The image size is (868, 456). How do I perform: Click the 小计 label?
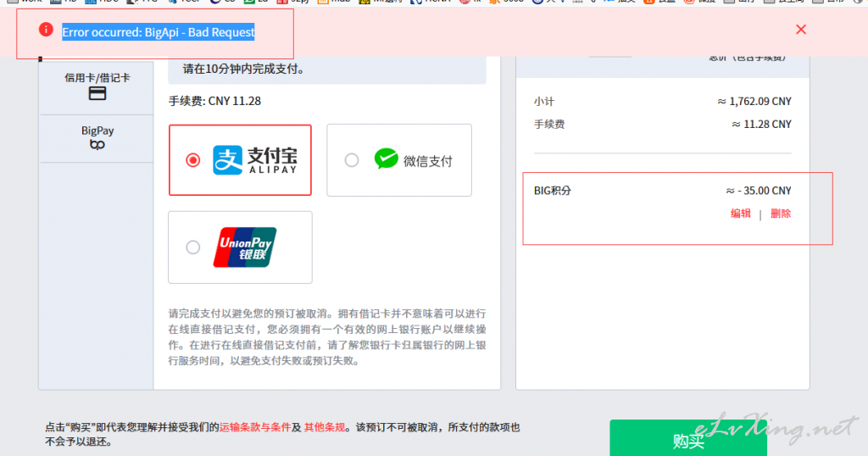(x=543, y=101)
